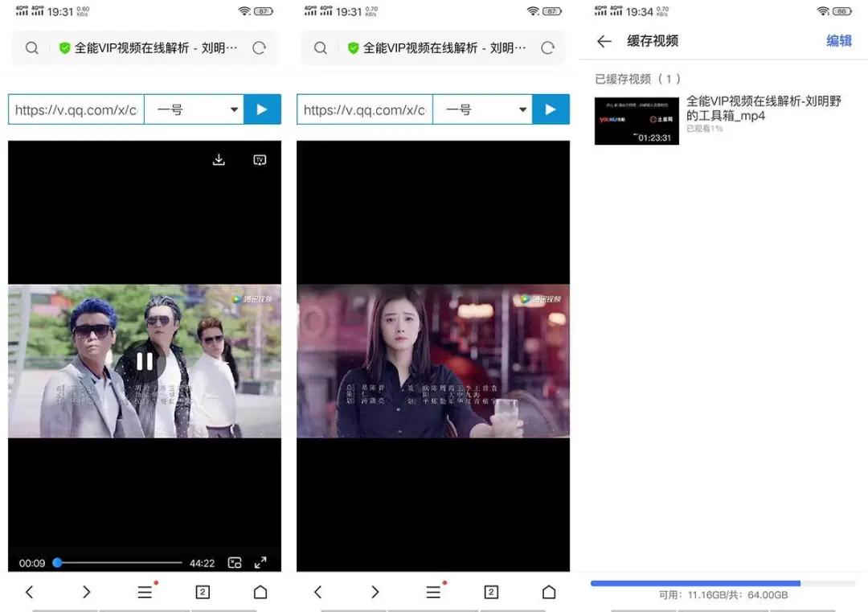Tap the back arrow on 缓存视频 page
Screen dimensions: 868x612
(604, 41)
